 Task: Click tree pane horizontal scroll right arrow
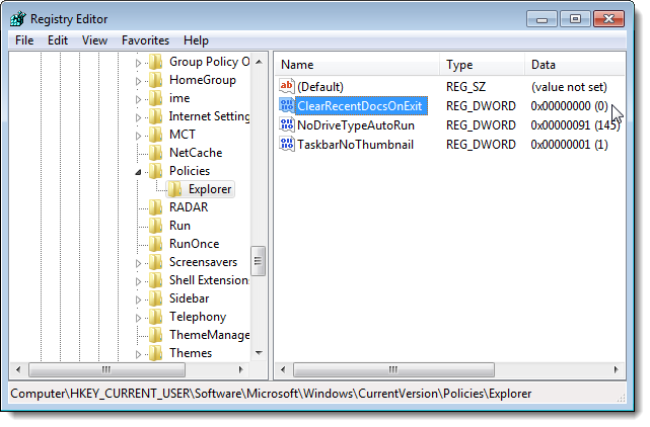(241, 369)
